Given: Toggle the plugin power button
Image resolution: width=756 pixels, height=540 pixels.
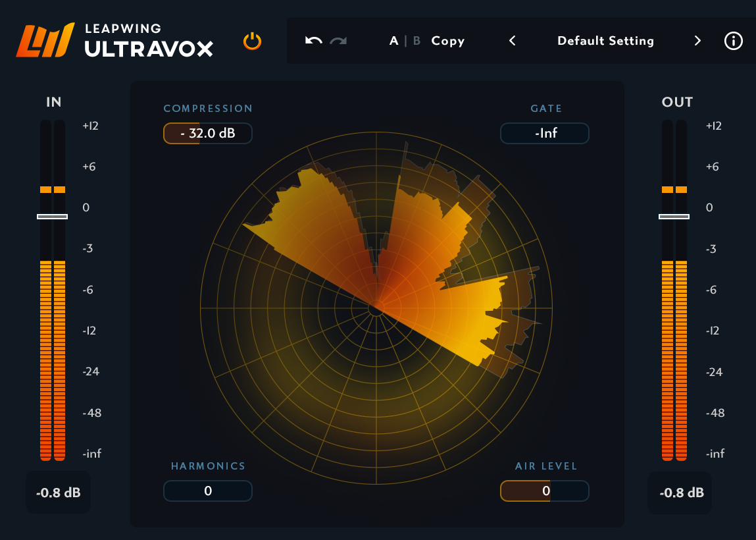Looking at the screenshot, I should click(x=252, y=40).
